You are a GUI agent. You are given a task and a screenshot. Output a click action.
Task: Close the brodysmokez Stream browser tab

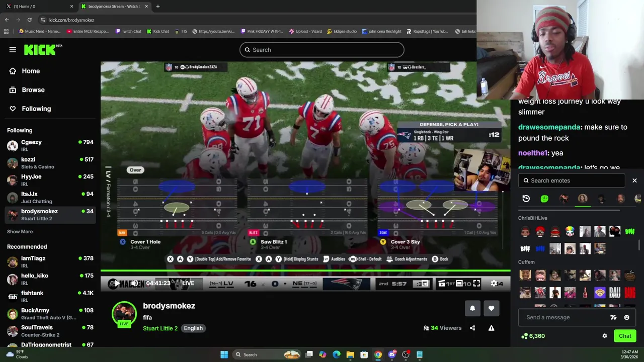coord(146,7)
